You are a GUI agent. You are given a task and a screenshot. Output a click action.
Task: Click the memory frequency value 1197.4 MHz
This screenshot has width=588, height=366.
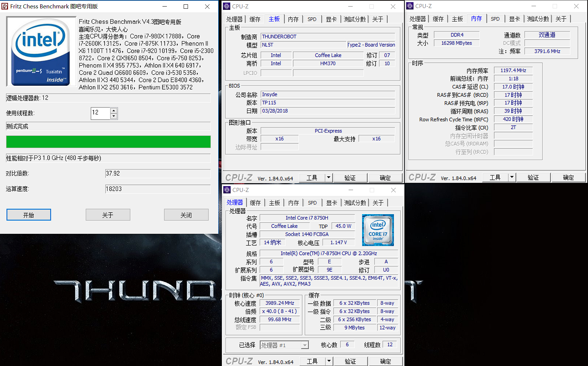513,70
